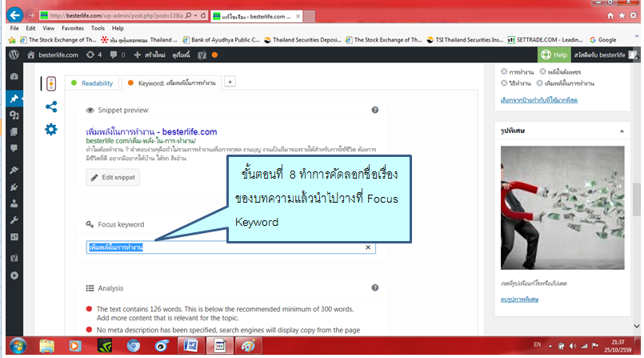Open the Yoast social share icon
The width and height of the screenshot is (644, 358).
coord(51,107)
